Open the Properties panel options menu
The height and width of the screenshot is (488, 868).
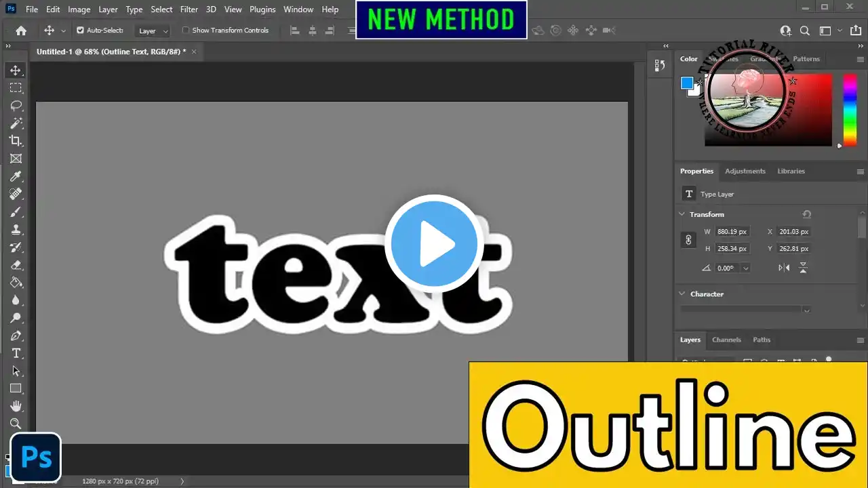pyautogui.click(x=861, y=171)
